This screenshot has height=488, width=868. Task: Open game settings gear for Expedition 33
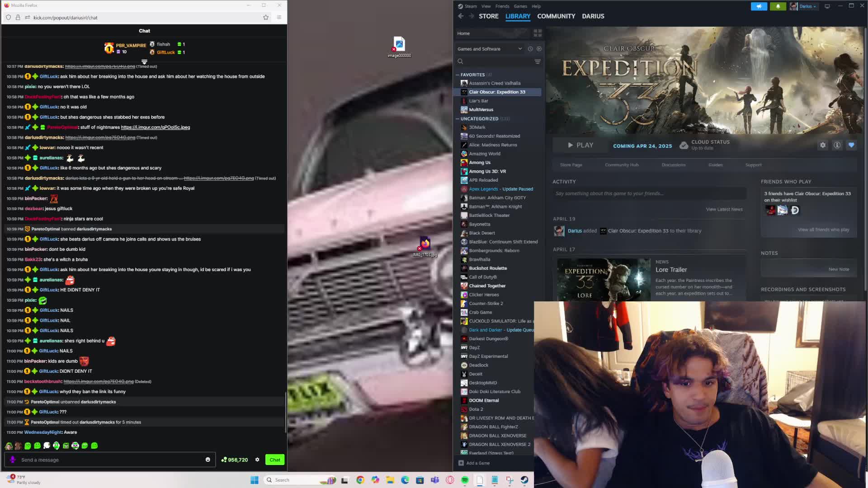pyautogui.click(x=823, y=145)
